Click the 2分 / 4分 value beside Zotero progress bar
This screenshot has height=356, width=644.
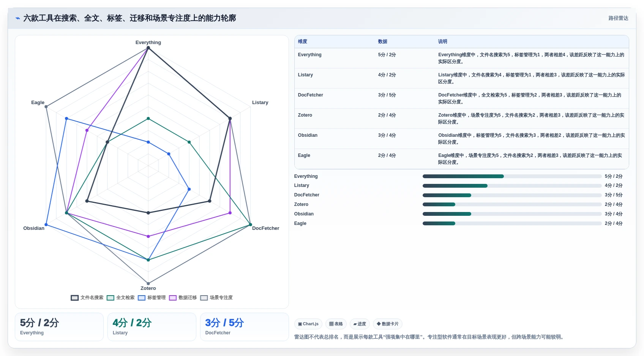click(614, 204)
